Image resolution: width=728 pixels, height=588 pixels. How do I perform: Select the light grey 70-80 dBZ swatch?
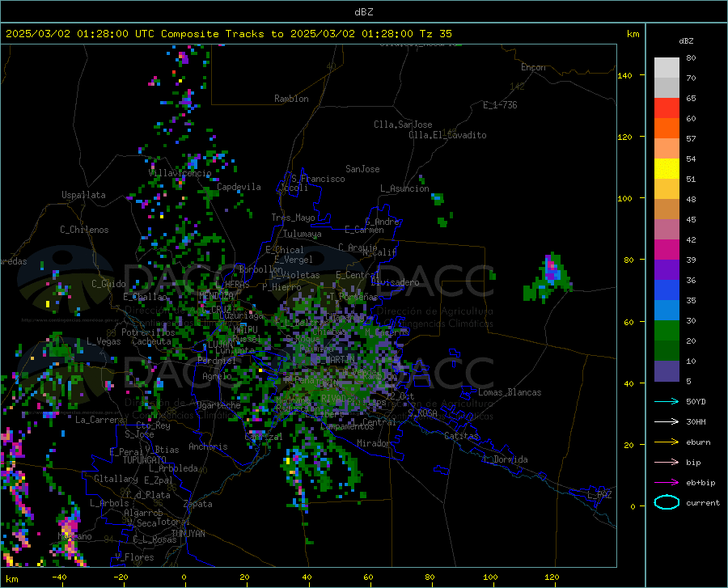click(x=667, y=68)
